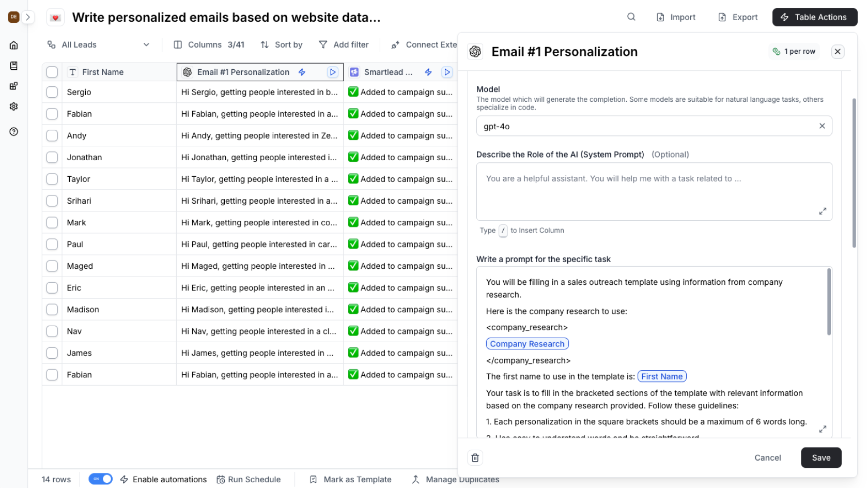
Task: Open Manage Duplicates
Action: (x=456, y=479)
